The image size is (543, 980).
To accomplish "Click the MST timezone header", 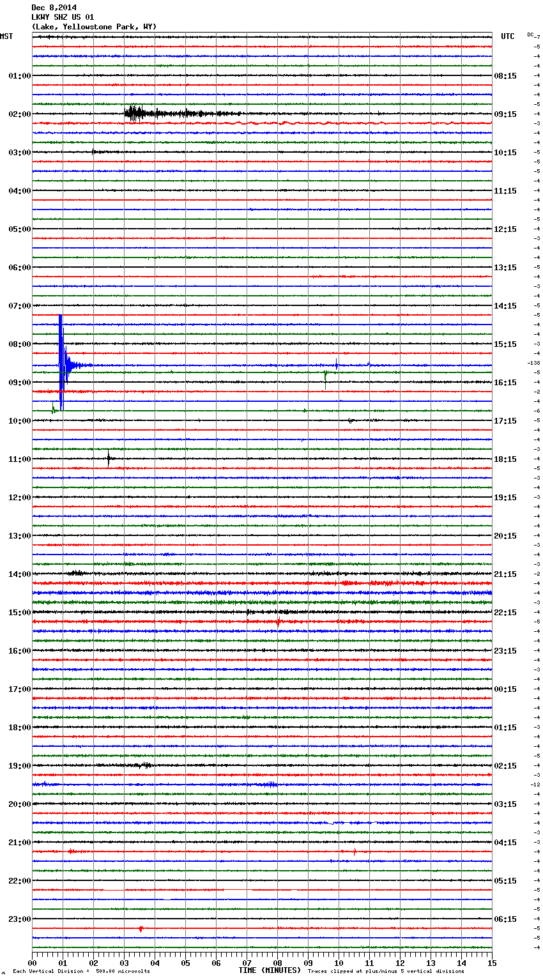I will click(6, 36).
